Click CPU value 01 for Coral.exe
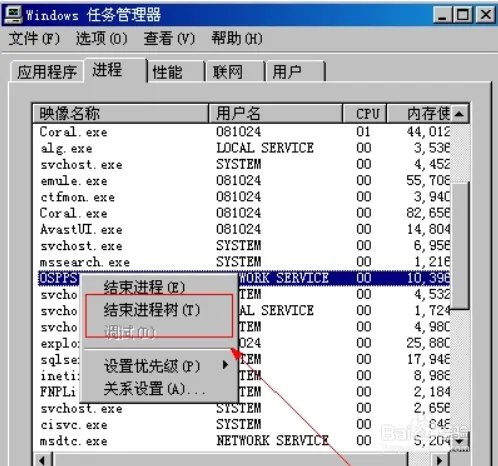Screen dimensions: 498x466 tap(363, 132)
